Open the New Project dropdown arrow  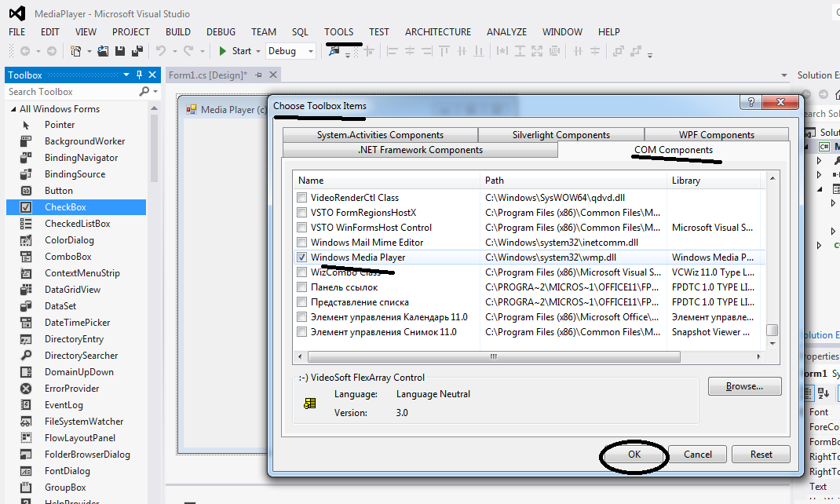pos(89,51)
